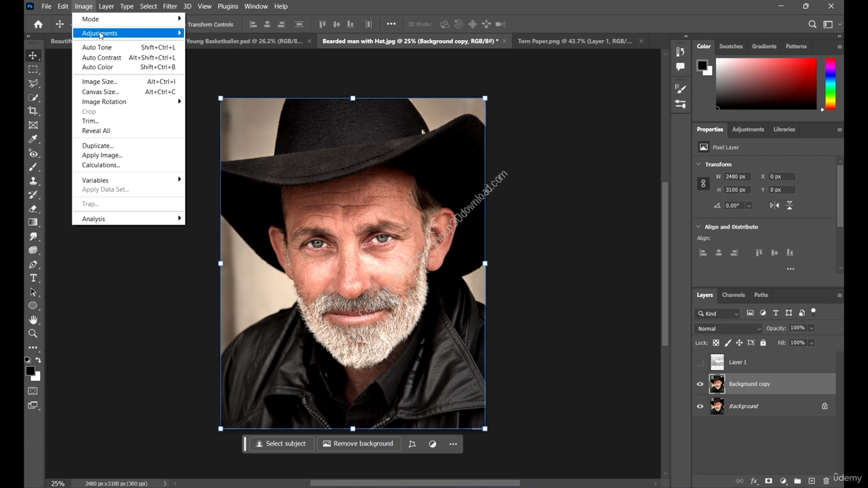The height and width of the screenshot is (488, 868).
Task: Click the transform Width input field
Action: (738, 177)
